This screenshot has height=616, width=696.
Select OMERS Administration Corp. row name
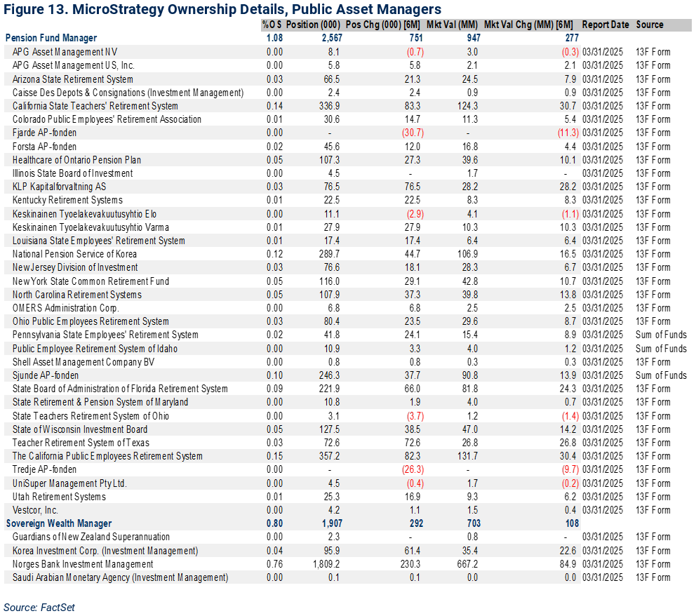pos(66,308)
